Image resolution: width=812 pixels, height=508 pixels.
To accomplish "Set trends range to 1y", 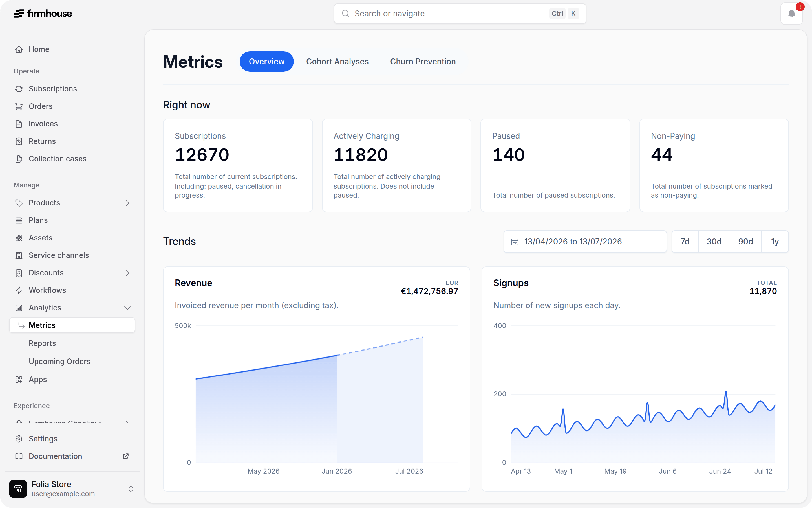I will [x=775, y=242].
